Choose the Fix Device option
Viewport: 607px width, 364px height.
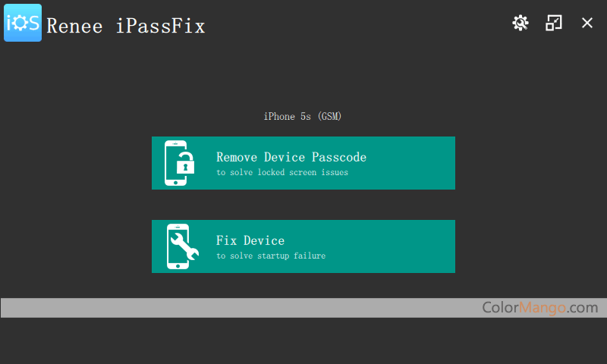pos(303,246)
